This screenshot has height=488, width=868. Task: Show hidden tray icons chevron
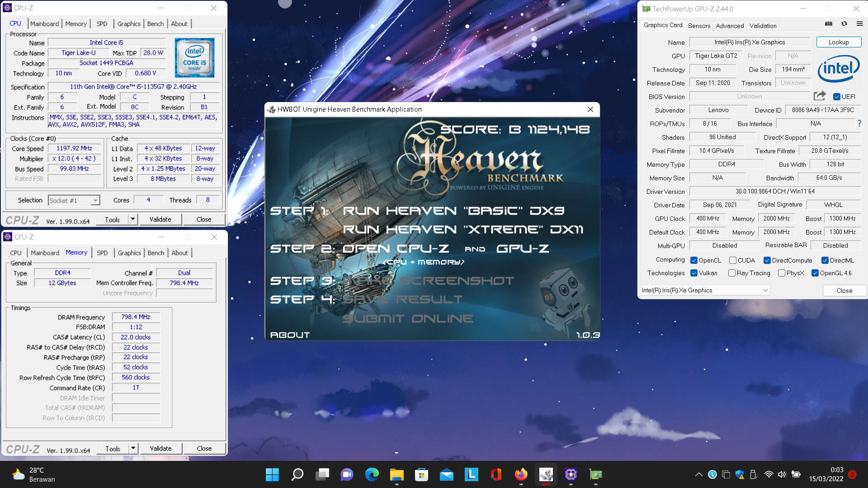coord(698,474)
